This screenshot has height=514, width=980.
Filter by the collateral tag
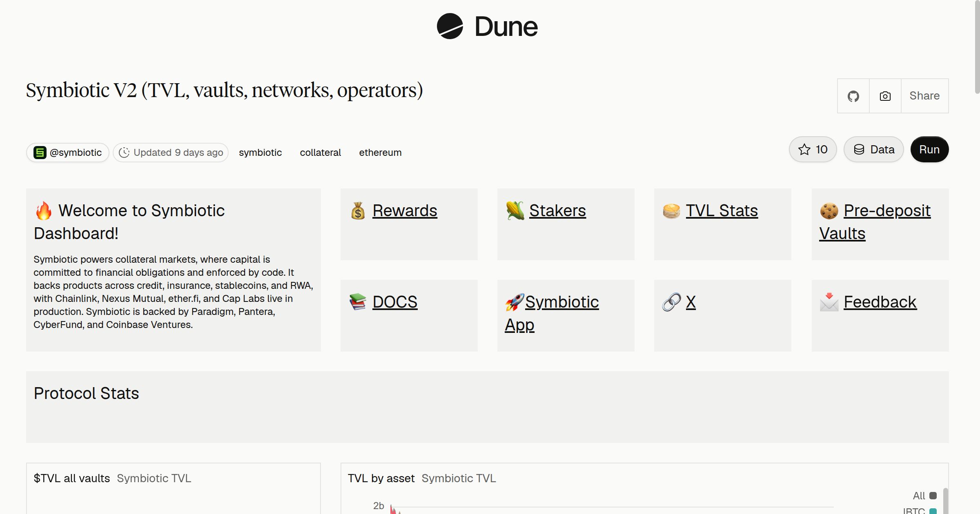tap(320, 153)
